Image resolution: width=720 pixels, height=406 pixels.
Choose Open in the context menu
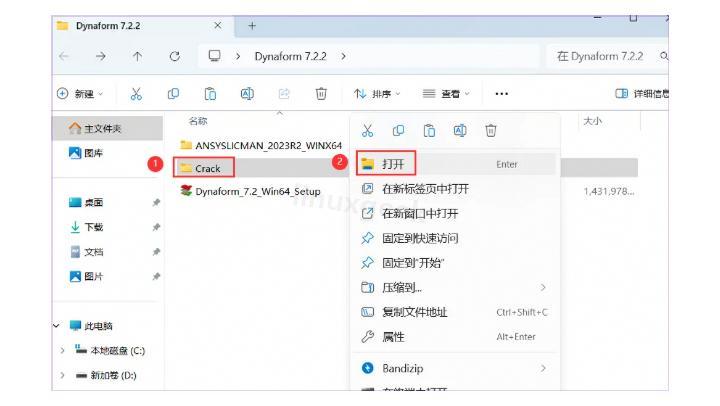pyautogui.click(x=456, y=164)
